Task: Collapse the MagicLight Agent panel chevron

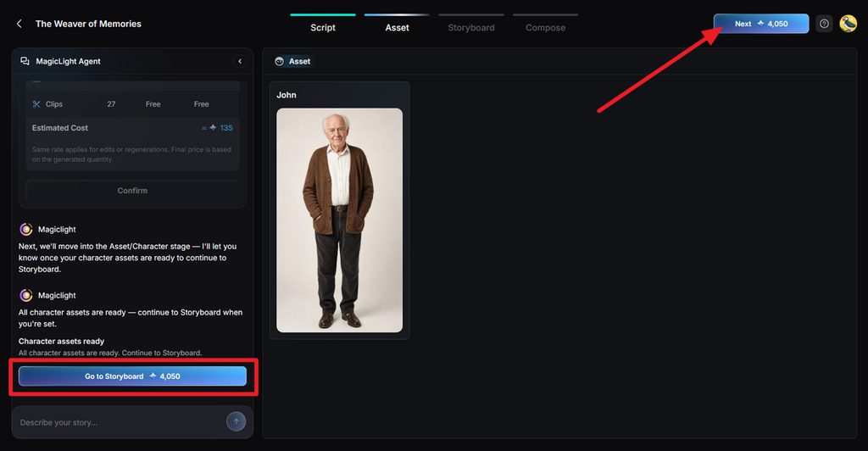Action: [x=240, y=61]
